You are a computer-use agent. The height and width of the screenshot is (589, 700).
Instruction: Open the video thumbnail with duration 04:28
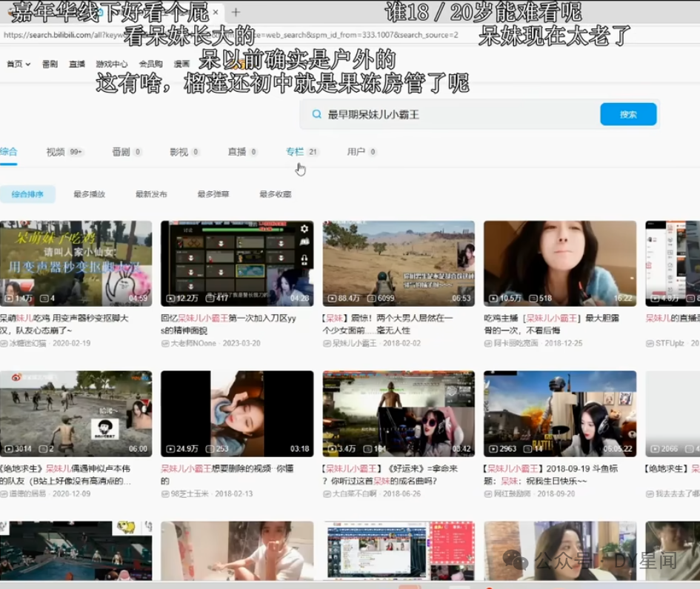pos(237,264)
